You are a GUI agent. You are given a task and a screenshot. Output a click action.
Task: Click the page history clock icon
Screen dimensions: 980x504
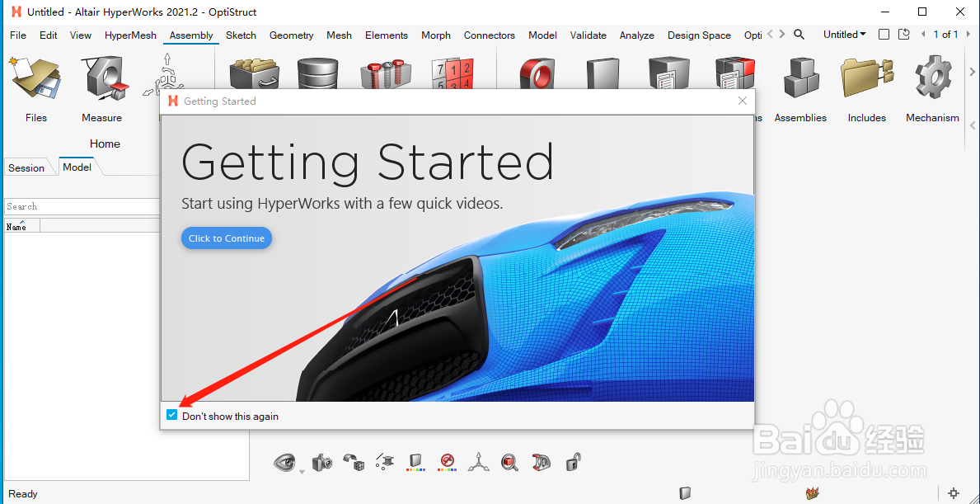[903, 35]
